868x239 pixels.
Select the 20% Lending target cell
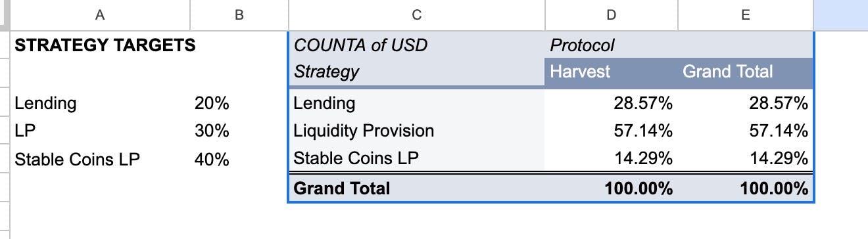[x=239, y=103]
